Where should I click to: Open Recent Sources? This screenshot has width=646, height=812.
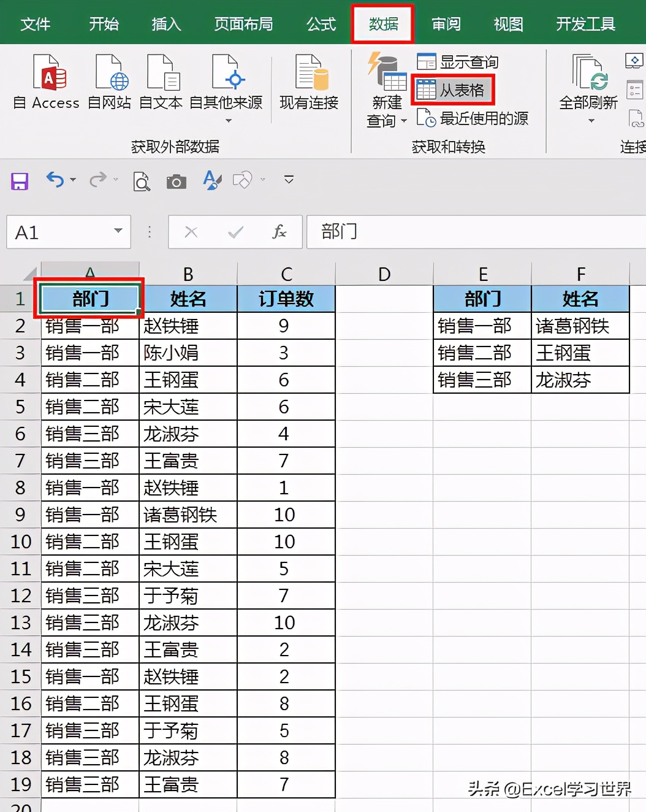(472, 118)
